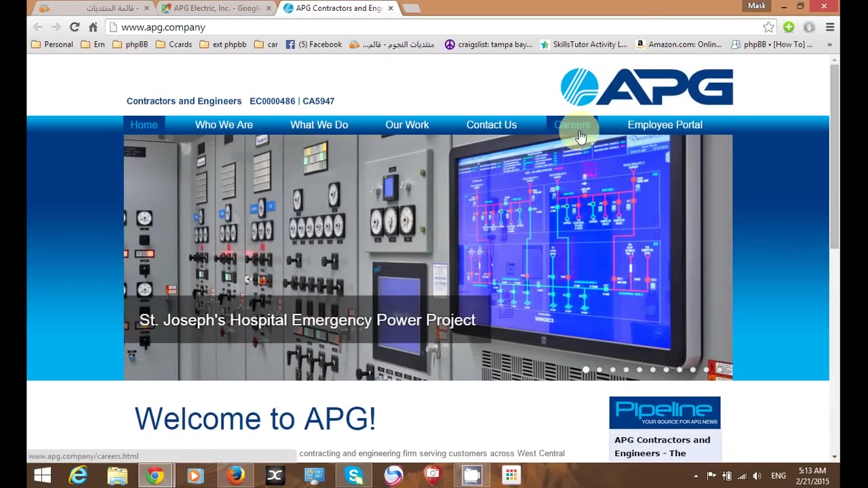Open the craigslist: tampa bay bookmark
This screenshot has height=488, width=868.
pos(488,44)
